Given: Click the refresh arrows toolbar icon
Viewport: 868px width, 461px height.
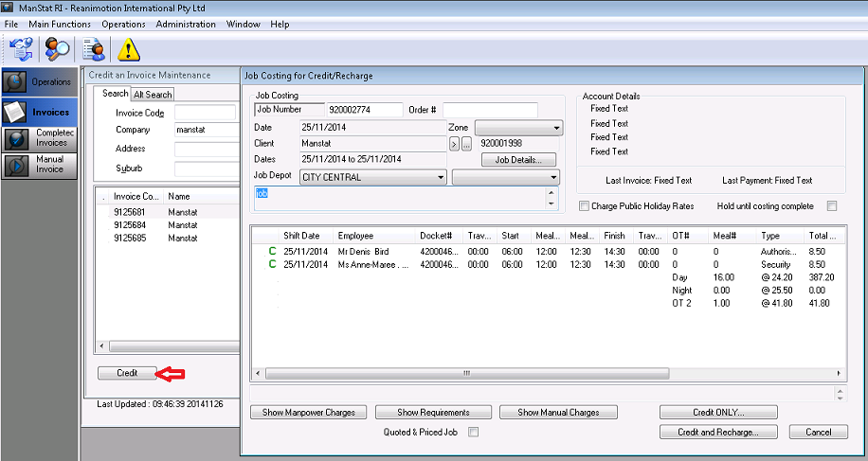Looking at the screenshot, I should coord(22,49).
